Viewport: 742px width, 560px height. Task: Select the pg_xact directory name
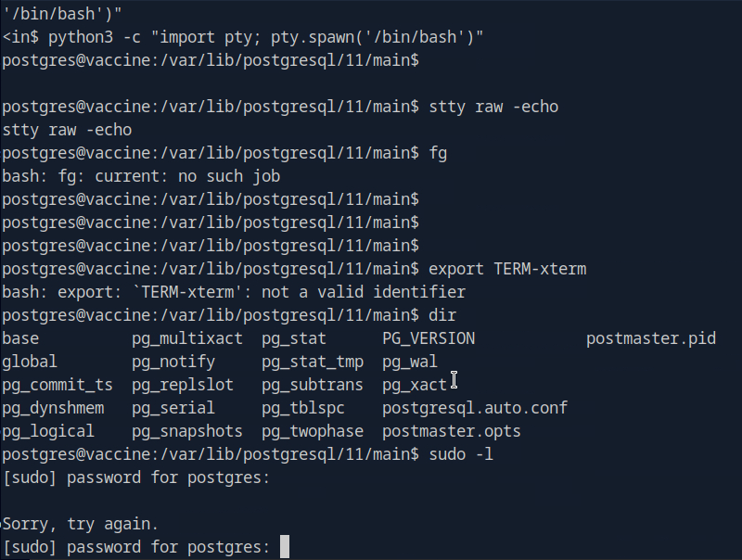(x=414, y=385)
